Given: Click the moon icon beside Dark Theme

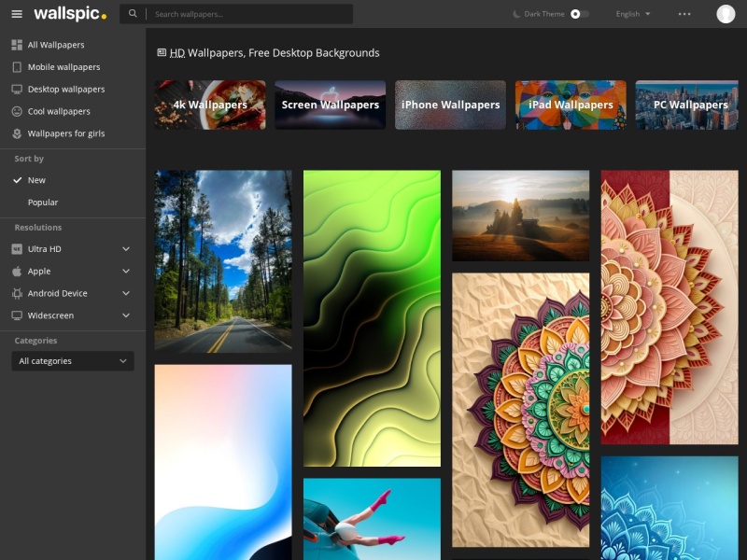Looking at the screenshot, I should click(516, 14).
